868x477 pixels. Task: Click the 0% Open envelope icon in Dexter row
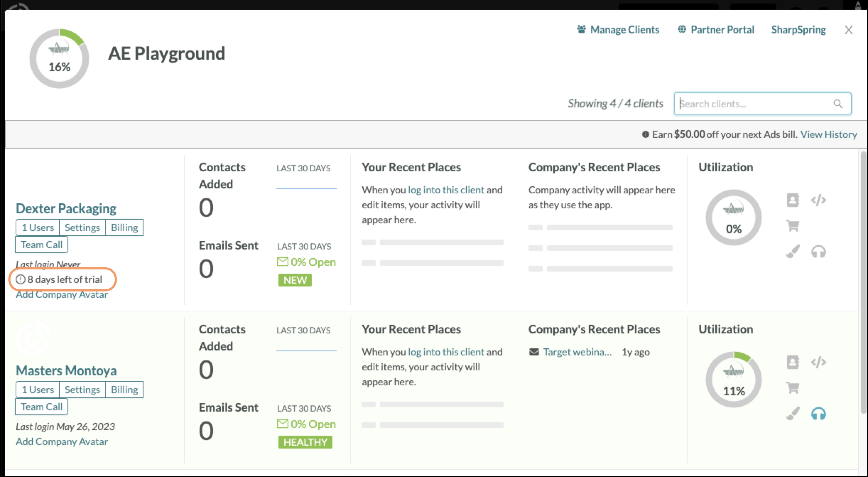click(x=283, y=262)
